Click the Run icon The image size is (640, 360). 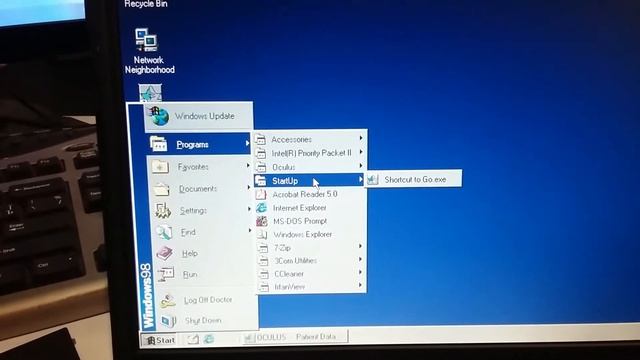pyautogui.click(x=166, y=274)
